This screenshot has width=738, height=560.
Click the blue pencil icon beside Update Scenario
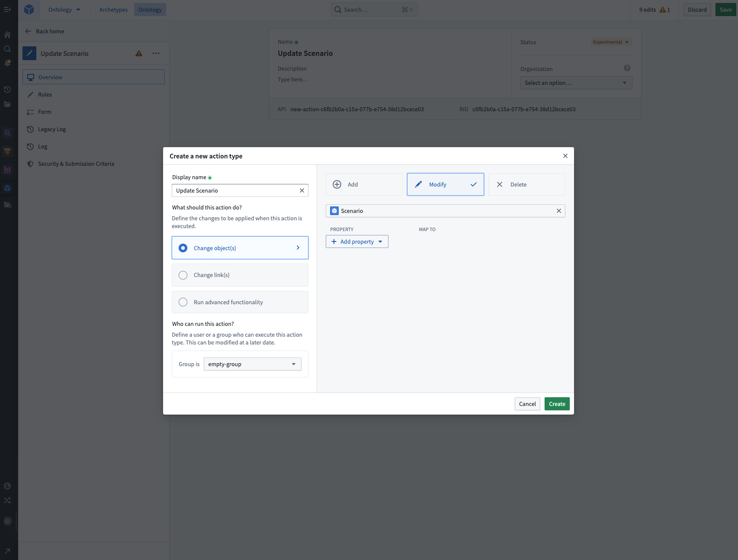coord(29,53)
